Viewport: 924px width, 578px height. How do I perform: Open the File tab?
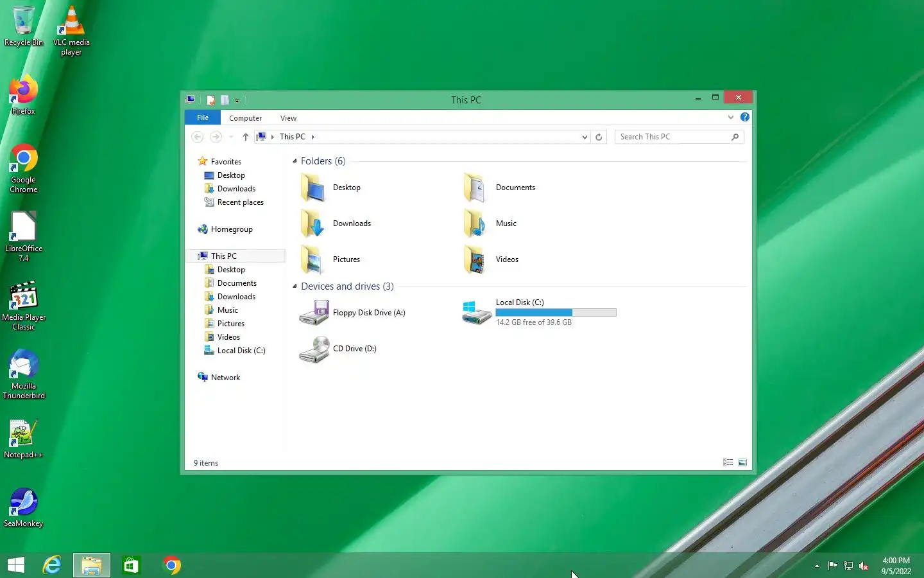pyautogui.click(x=203, y=118)
